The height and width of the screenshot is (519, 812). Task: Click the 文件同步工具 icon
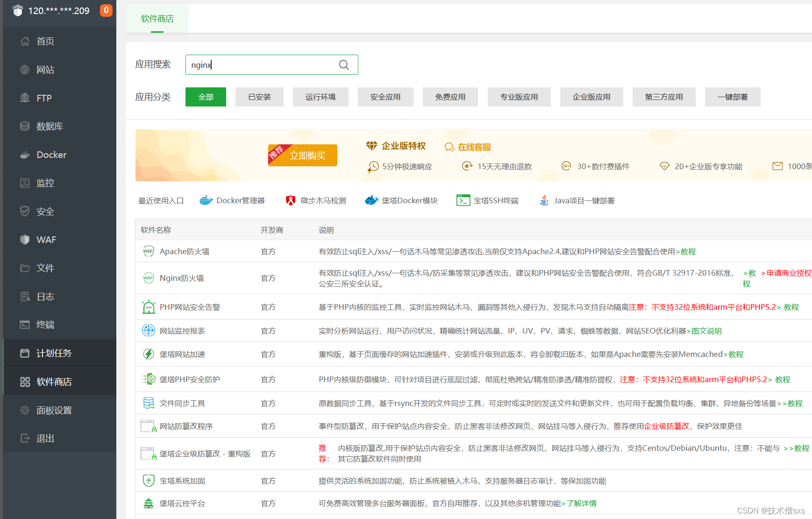pyautogui.click(x=148, y=403)
